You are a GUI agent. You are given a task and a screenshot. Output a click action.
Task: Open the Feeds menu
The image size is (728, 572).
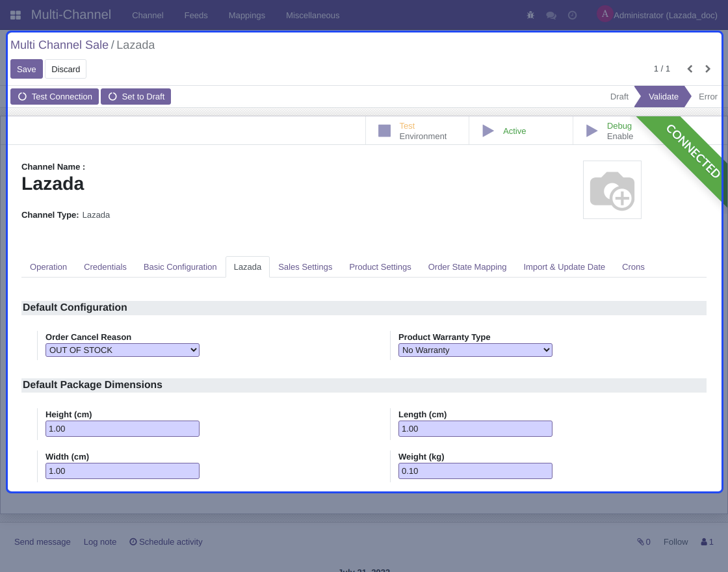click(x=196, y=16)
